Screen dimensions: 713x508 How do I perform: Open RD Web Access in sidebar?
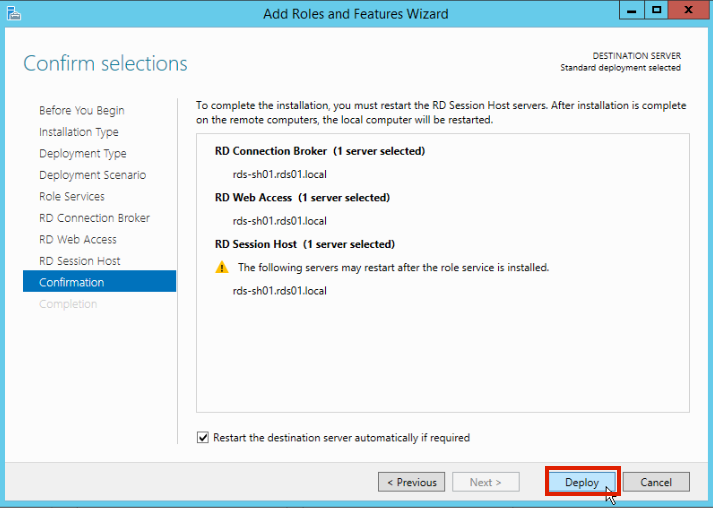(78, 240)
